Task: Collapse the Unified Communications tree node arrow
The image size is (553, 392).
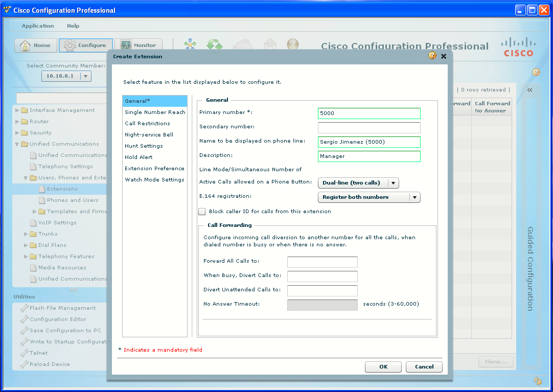Action: 17,144
